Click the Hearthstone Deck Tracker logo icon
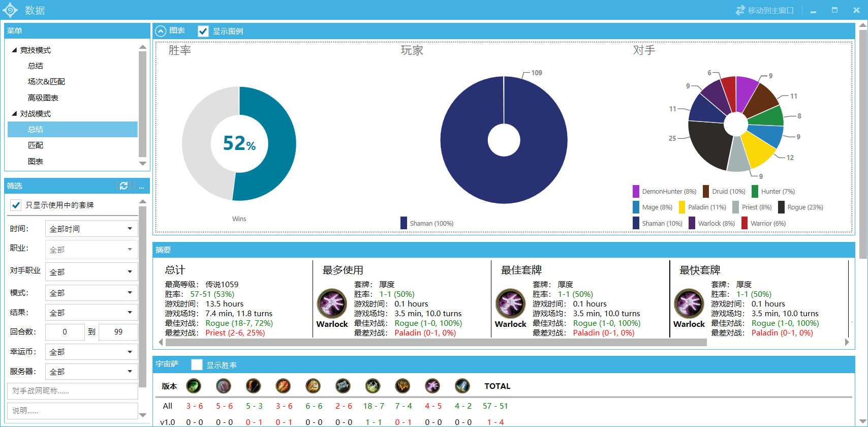Screen dimensions: 868x427 [x=10, y=10]
